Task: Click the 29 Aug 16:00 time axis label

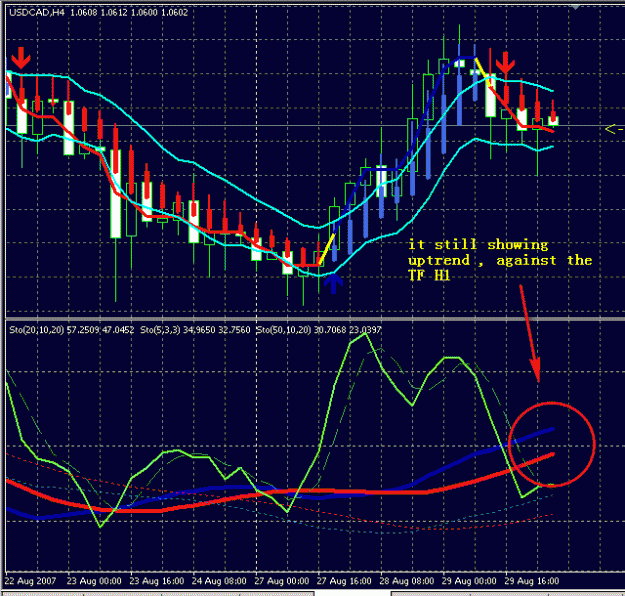Action: 532,581
